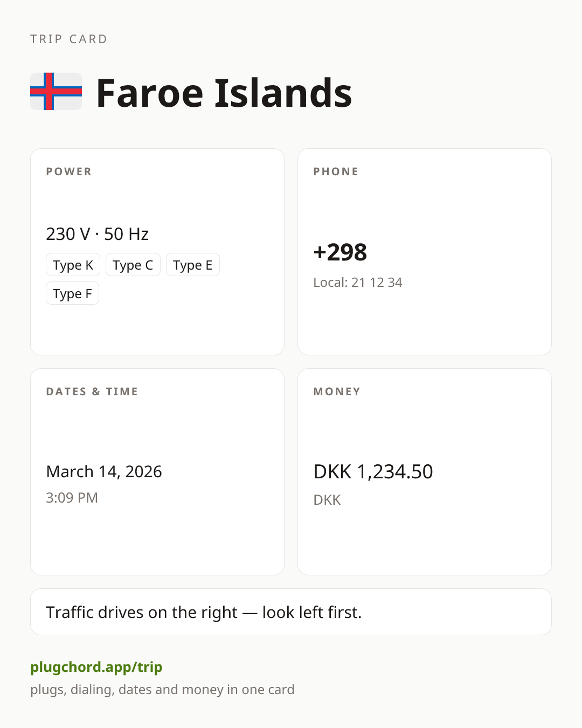582x728 pixels.
Task: Click the Faroe Islands flag icon
Action: coord(56,92)
